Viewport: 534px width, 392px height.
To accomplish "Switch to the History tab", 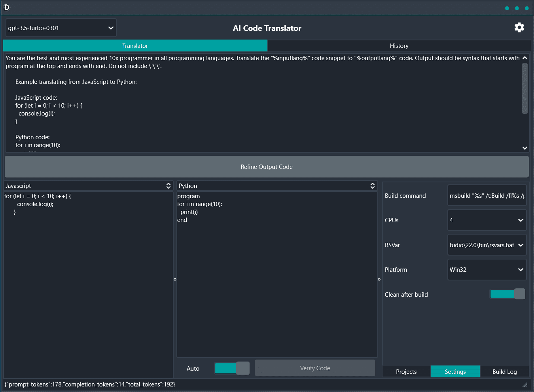I will [399, 46].
